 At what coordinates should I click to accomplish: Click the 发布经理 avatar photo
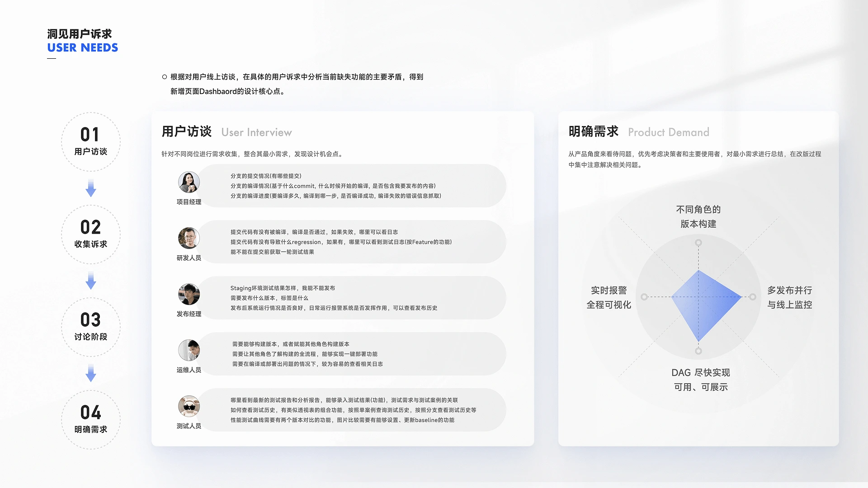189,295
